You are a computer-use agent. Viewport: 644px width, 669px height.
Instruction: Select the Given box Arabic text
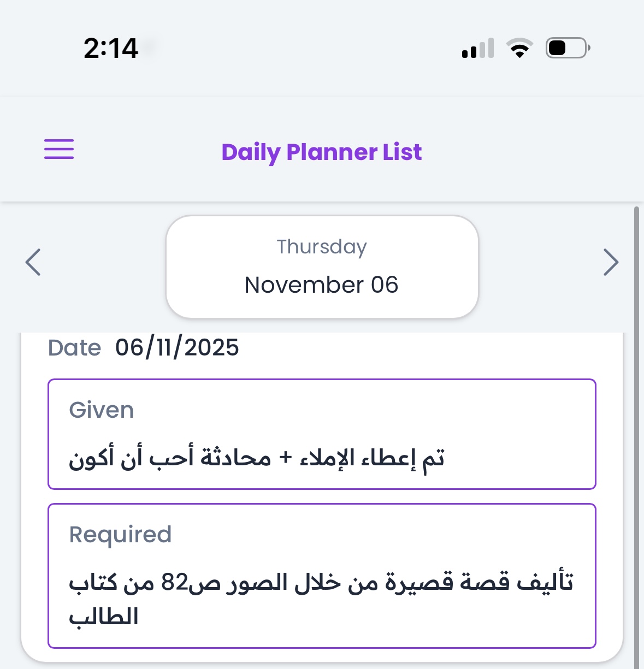[x=257, y=458]
